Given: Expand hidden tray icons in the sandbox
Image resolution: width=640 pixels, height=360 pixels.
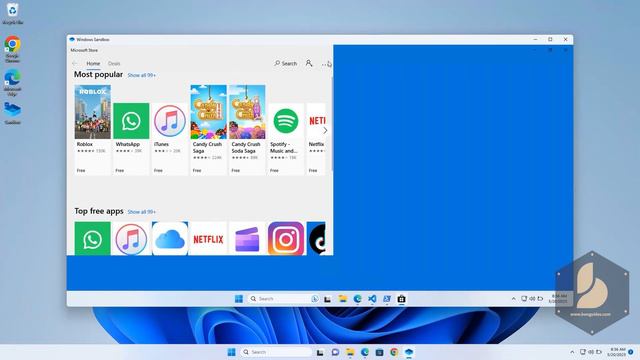Looking at the screenshot, I should pyautogui.click(x=513, y=299).
